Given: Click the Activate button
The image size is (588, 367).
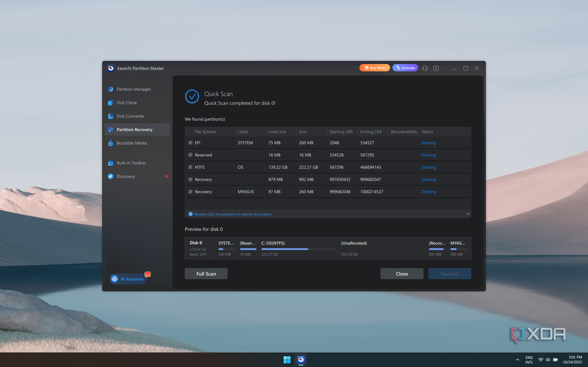Looking at the screenshot, I should tap(405, 68).
